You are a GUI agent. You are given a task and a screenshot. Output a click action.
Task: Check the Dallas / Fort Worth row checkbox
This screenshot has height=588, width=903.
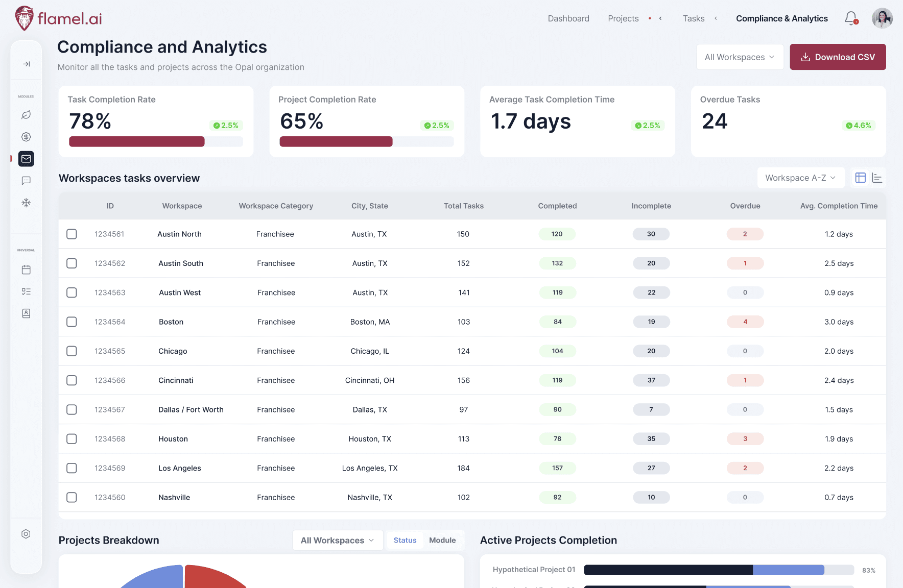click(x=72, y=410)
